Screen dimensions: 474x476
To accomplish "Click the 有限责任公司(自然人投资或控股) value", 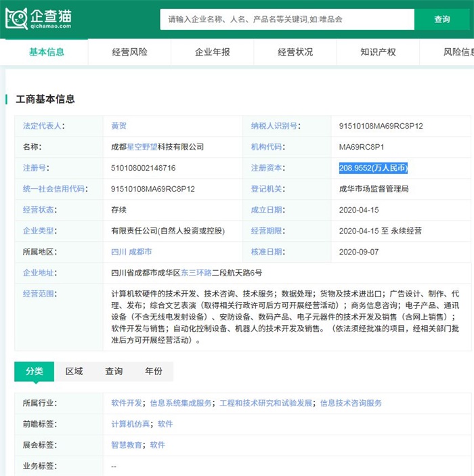I will pos(168,231).
